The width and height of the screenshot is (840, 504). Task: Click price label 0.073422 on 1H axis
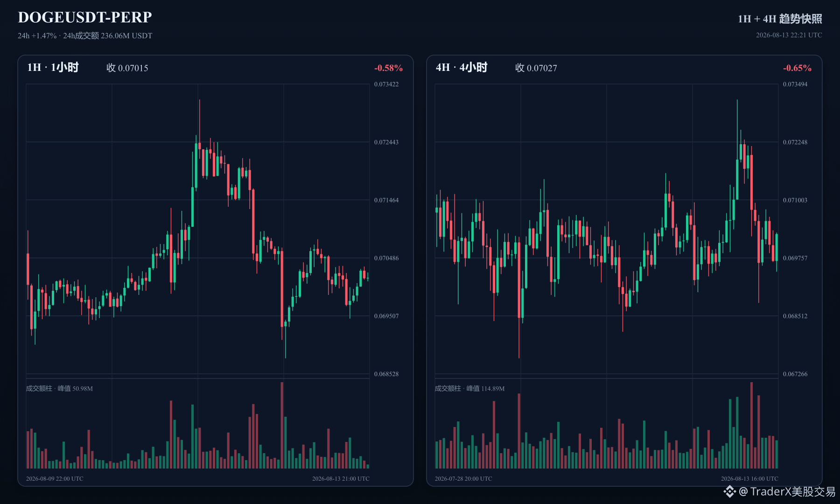[x=386, y=84]
